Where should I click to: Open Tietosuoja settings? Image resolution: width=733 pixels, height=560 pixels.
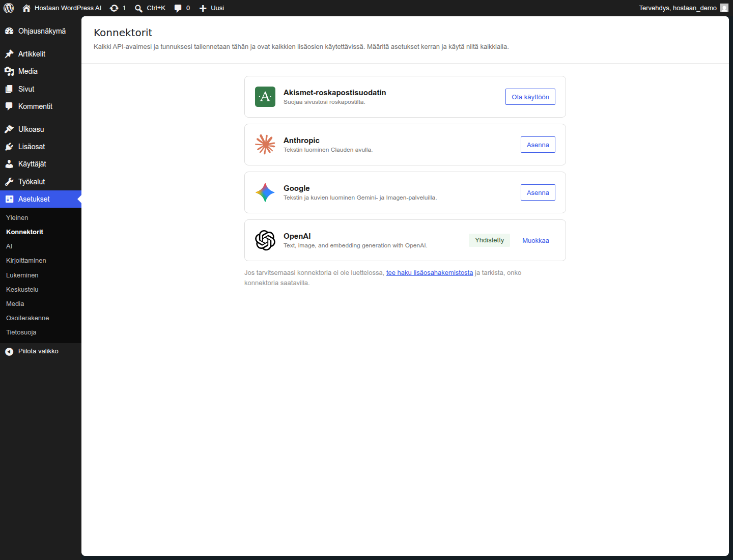click(21, 332)
